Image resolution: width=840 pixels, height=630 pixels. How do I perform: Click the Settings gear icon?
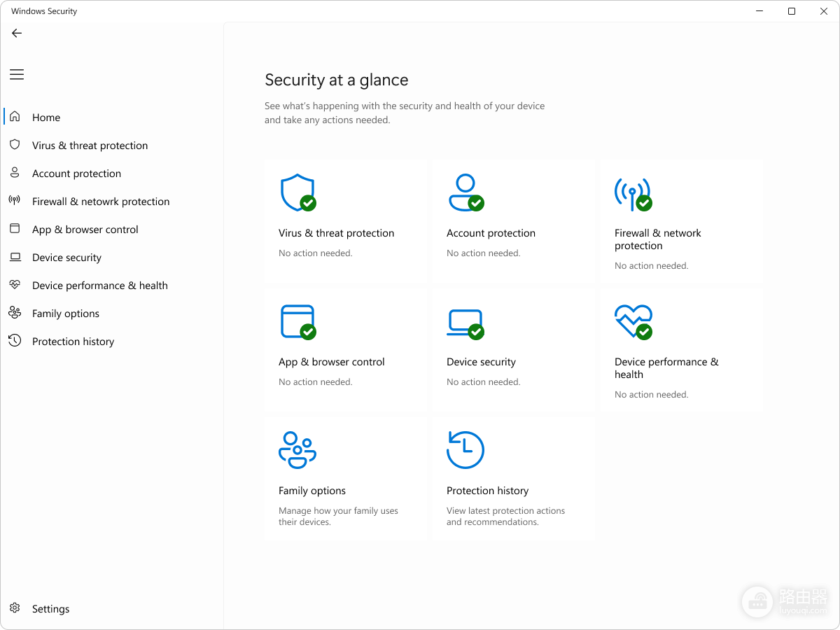[15, 608]
